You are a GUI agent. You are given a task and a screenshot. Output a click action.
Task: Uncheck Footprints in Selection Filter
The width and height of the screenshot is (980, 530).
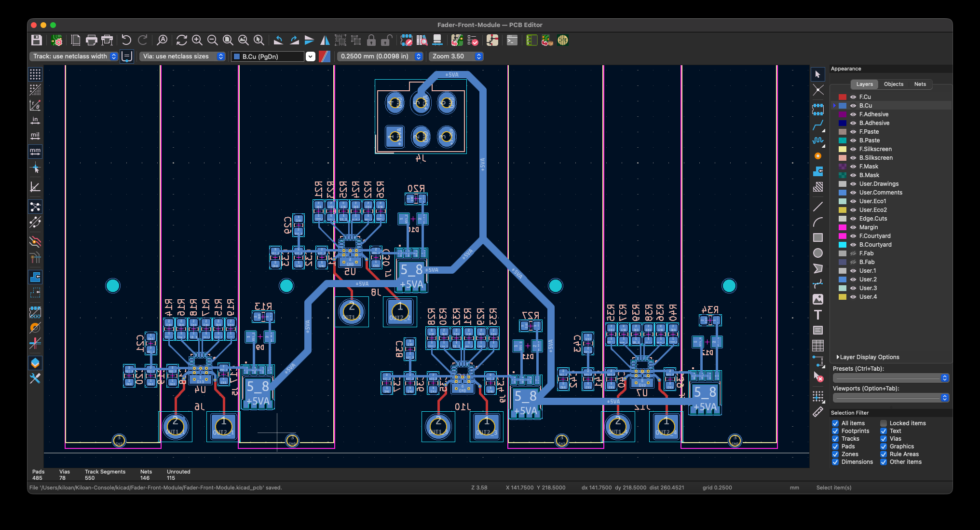click(835, 431)
